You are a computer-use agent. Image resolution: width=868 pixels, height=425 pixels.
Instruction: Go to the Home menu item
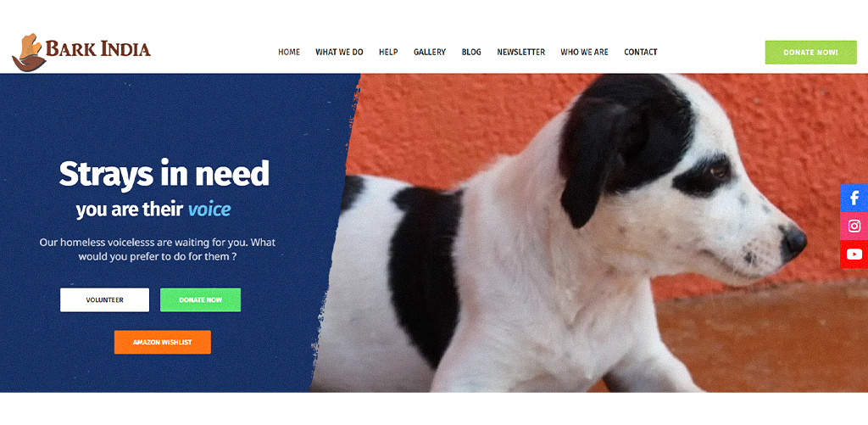point(289,52)
